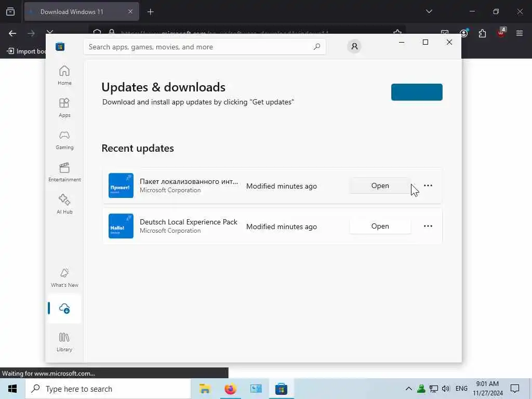Viewport: 532px width, 399px height.
Task: Open the Firefox account icon
Action: click(464, 33)
